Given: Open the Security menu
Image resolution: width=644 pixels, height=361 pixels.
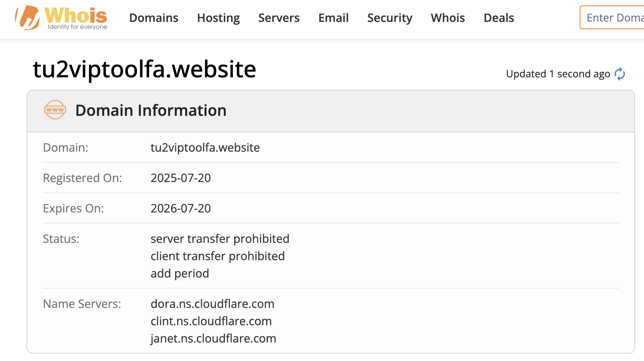Looking at the screenshot, I should (x=389, y=18).
